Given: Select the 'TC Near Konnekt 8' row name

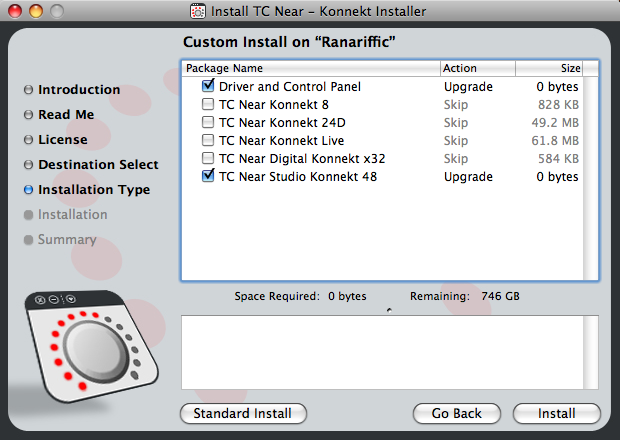Looking at the screenshot, I should [274, 105].
